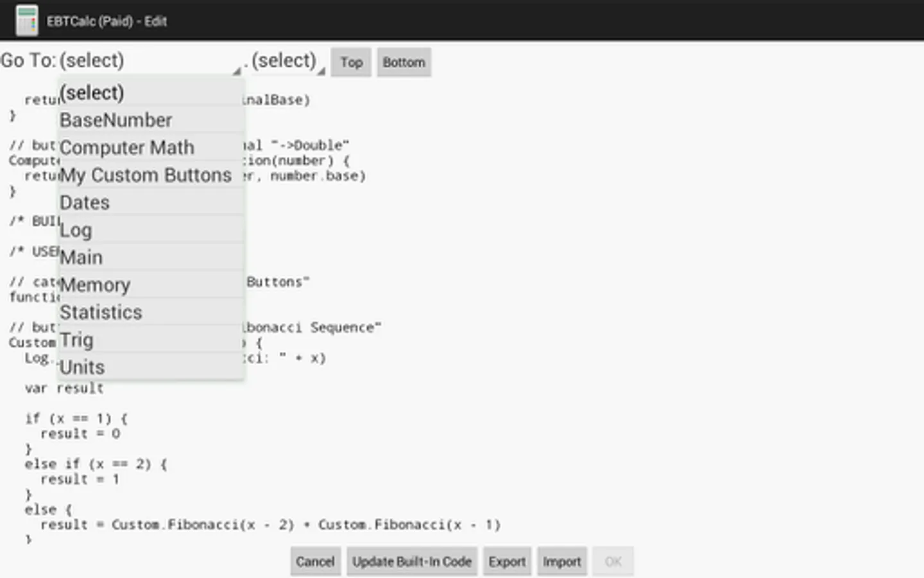Click Update Built-In Code button
The image size is (924, 578).
[x=412, y=562]
